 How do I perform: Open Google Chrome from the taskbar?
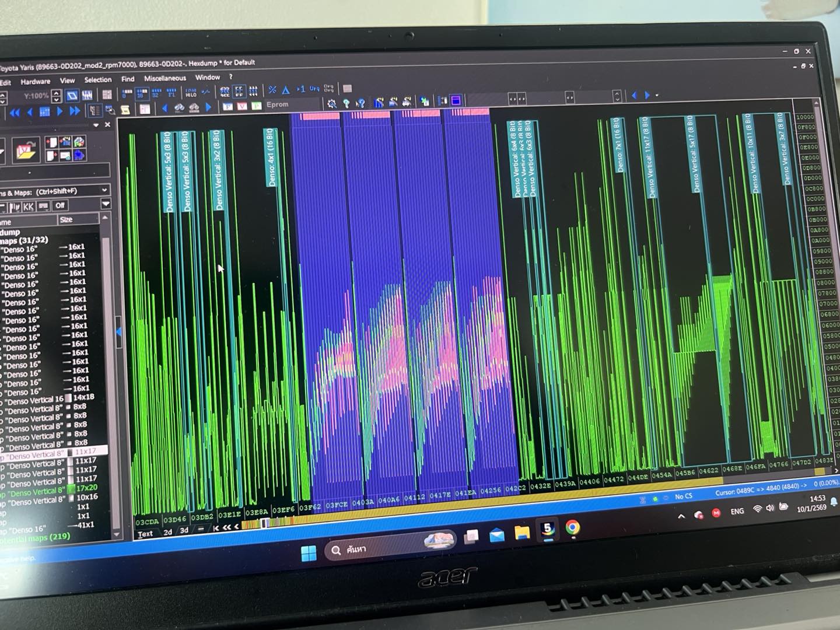(573, 528)
